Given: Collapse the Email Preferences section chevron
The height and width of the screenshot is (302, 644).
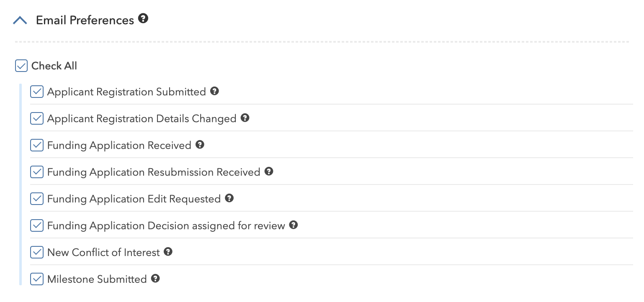Looking at the screenshot, I should tap(20, 20).
